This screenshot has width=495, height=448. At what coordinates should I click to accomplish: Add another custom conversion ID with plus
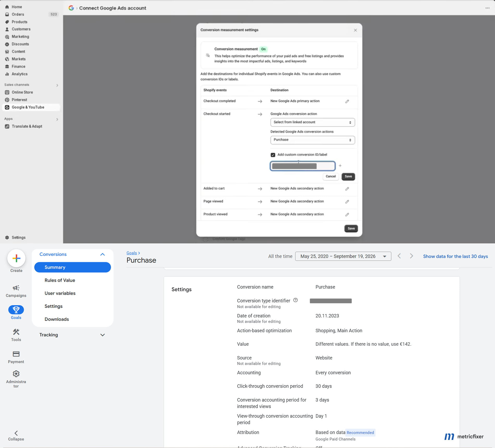(340, 166)
